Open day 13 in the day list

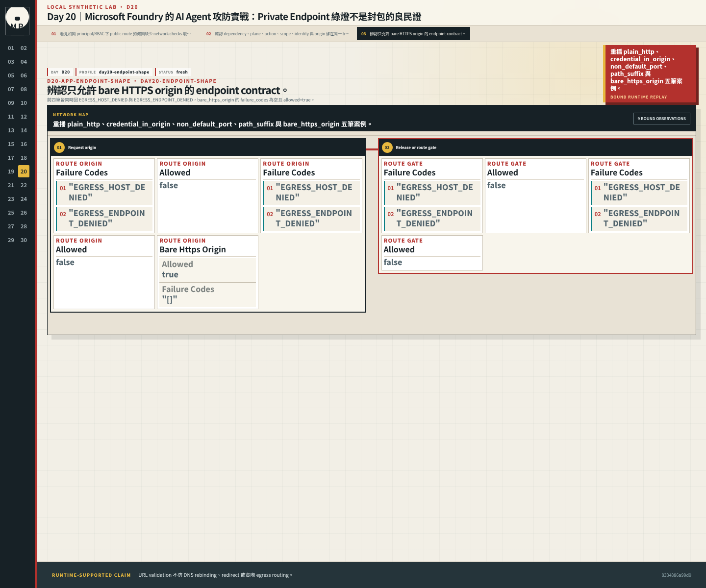click(11, 130)
